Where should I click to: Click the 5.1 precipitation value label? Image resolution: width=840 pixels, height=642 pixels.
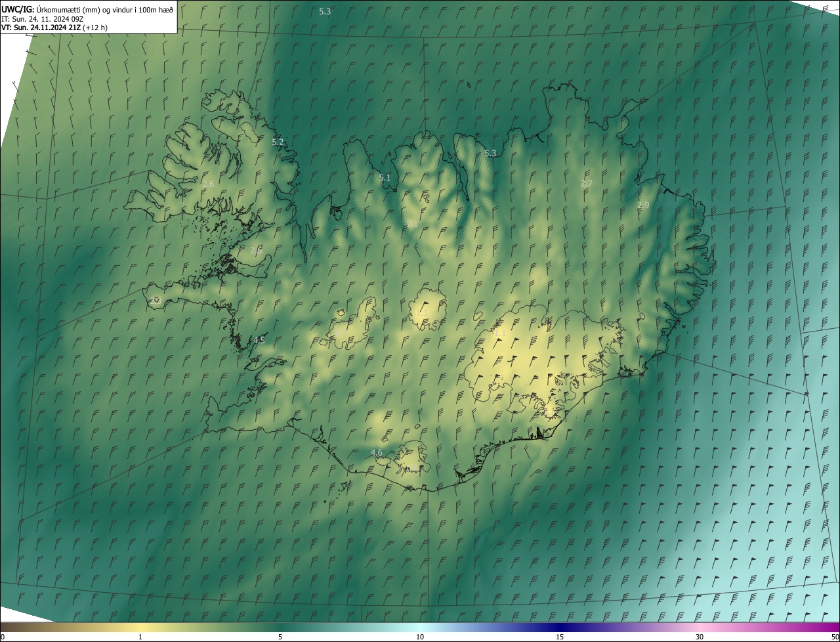tap(385, 177)
